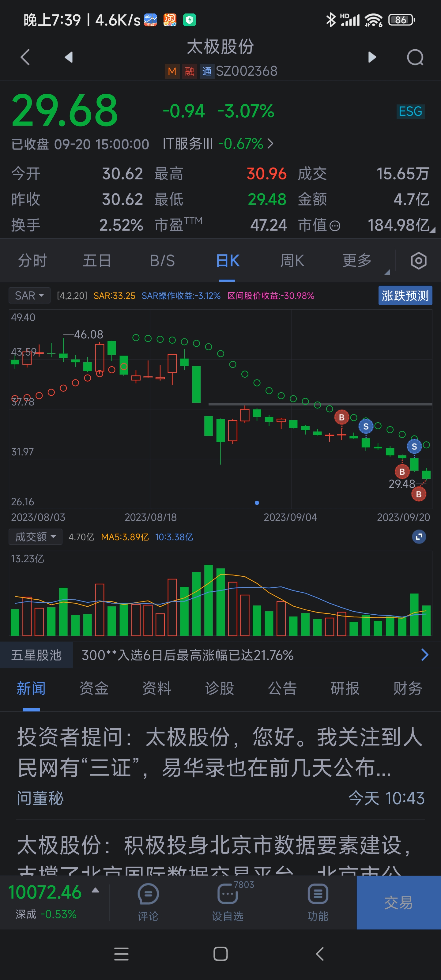
Task: Open the 公告 announcements tab
Action: point(282,688)
